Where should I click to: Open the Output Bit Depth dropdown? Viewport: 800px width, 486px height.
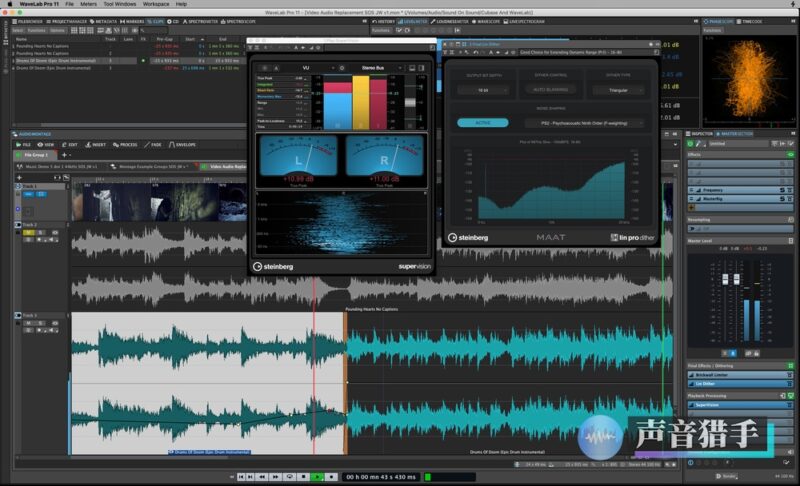(483, 90)
